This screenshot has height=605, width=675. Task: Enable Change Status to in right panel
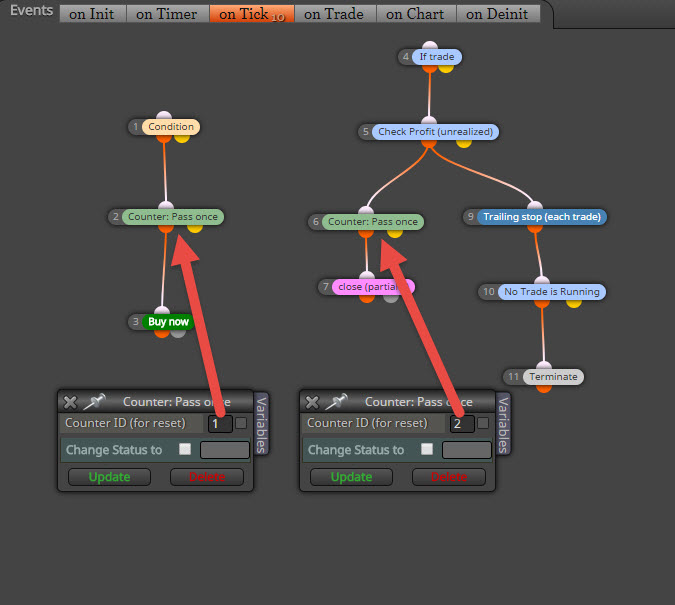(x=427, y=449)
